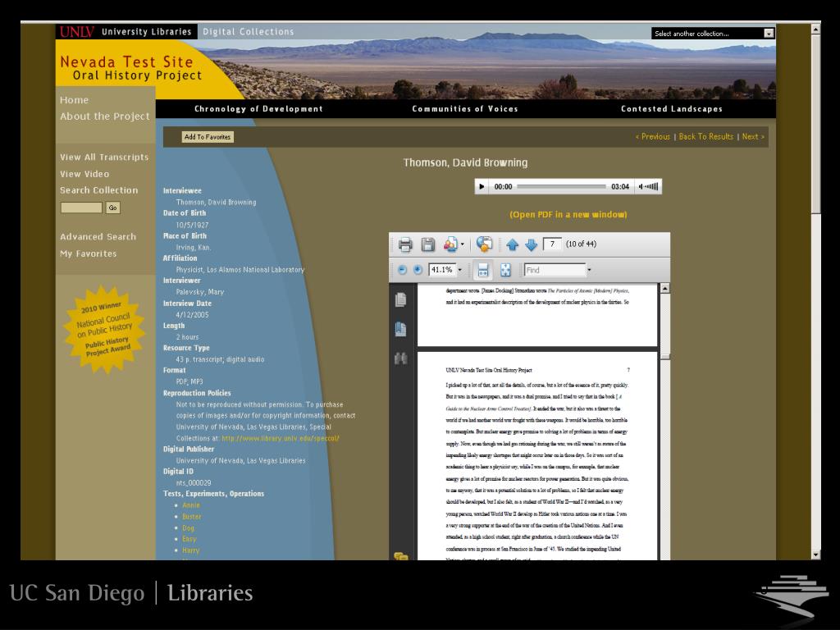This screenshot has height=630, width=840.
Task: Click Digital Collections header link
Action: point(248,32)
